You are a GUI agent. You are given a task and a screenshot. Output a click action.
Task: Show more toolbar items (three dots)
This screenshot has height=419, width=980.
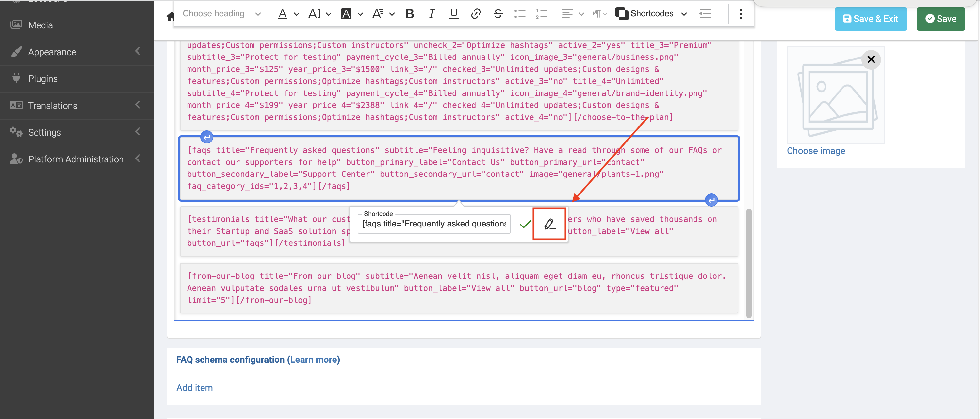click(x=740, y=14)
